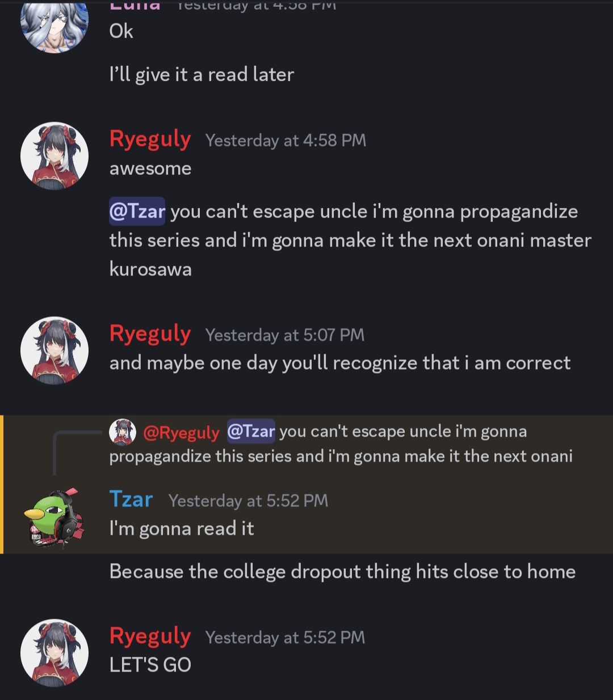Select the "I'm gonna read it" message

[182, 529]
